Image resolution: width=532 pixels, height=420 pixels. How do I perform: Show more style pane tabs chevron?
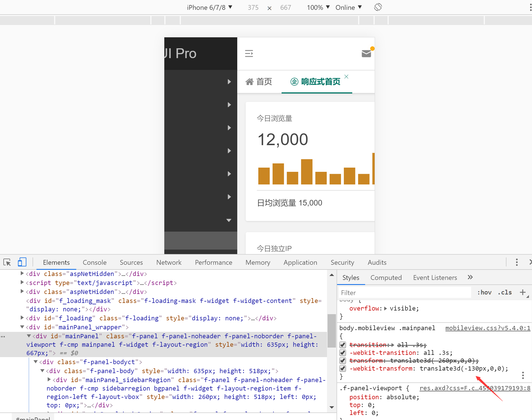point(470,277)
